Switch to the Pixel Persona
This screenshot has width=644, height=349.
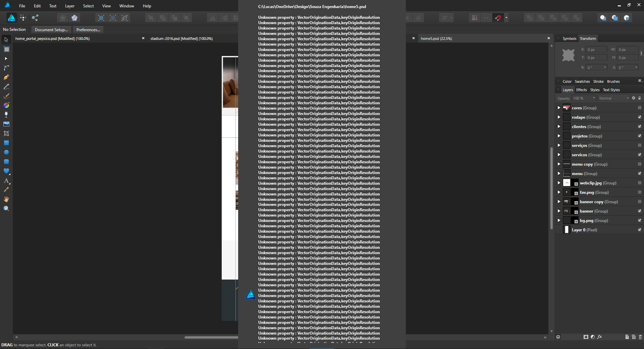[x=23, y=18]
